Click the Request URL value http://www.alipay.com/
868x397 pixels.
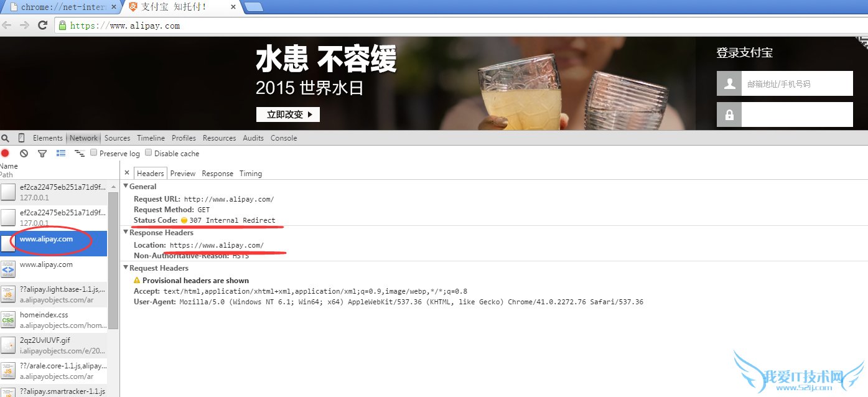(229, 199)
